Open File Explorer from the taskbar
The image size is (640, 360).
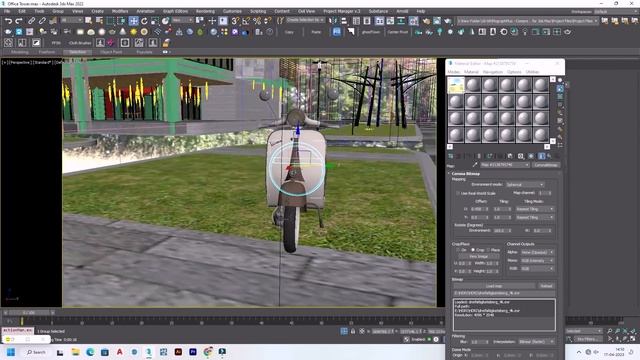click(75, 352)
